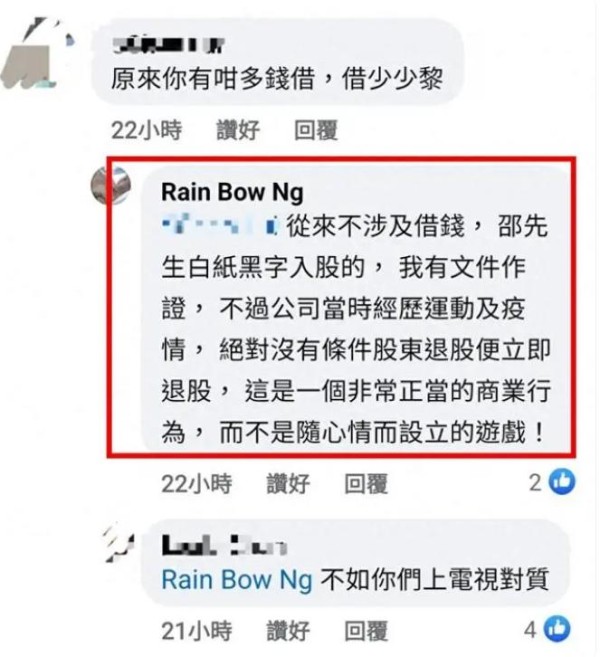Click the blurred blue tagged name in reply
600x657 pixels.
click(220, 224)
